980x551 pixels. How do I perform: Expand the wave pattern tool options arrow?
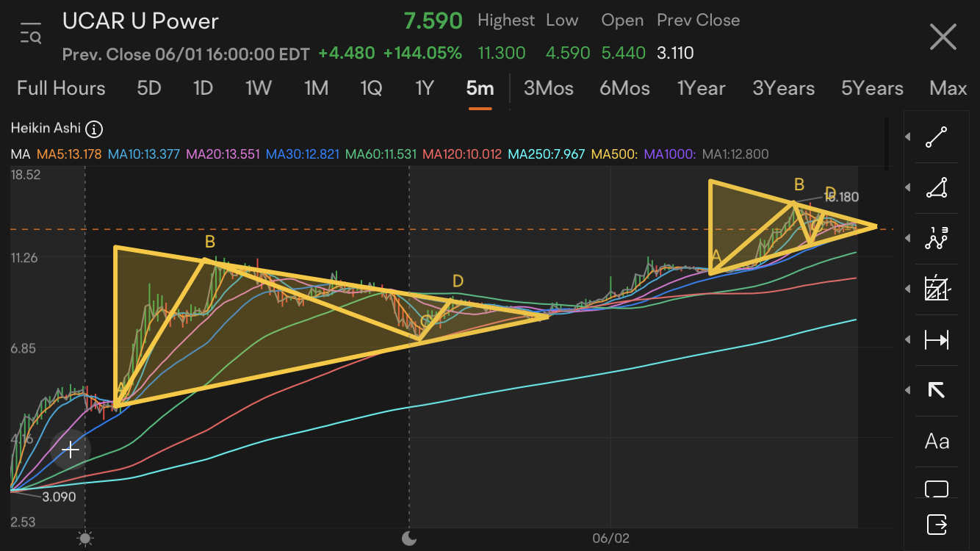click(909, 239)
